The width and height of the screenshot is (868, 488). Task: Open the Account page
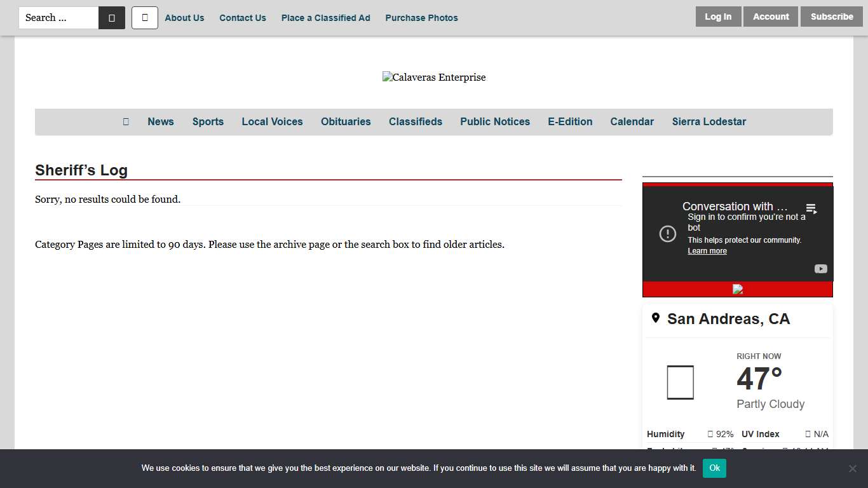point(771,17)
